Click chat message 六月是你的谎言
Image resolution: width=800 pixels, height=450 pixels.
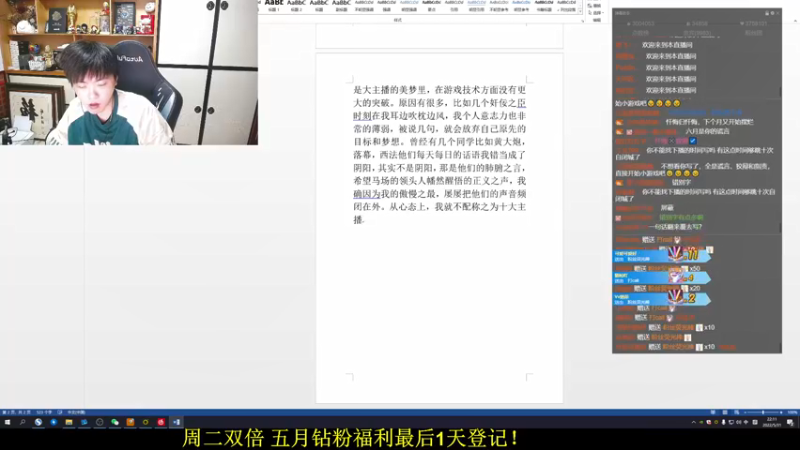(x=707, y=132)
